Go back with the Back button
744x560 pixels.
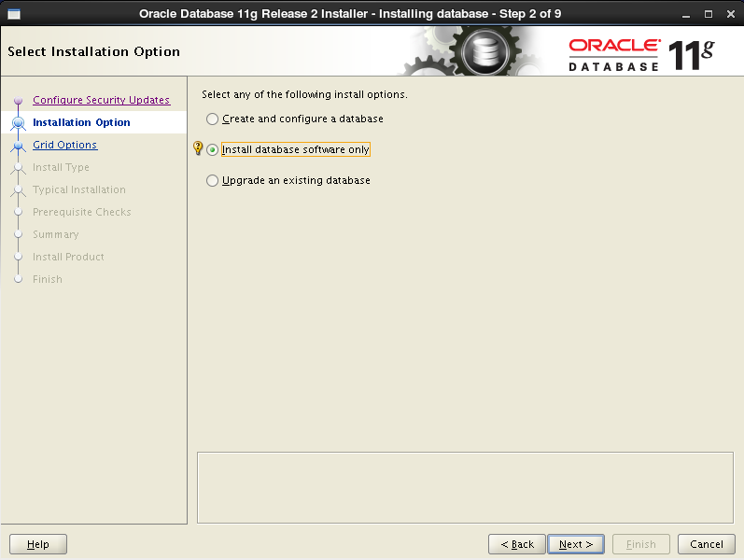coord(517,544)
